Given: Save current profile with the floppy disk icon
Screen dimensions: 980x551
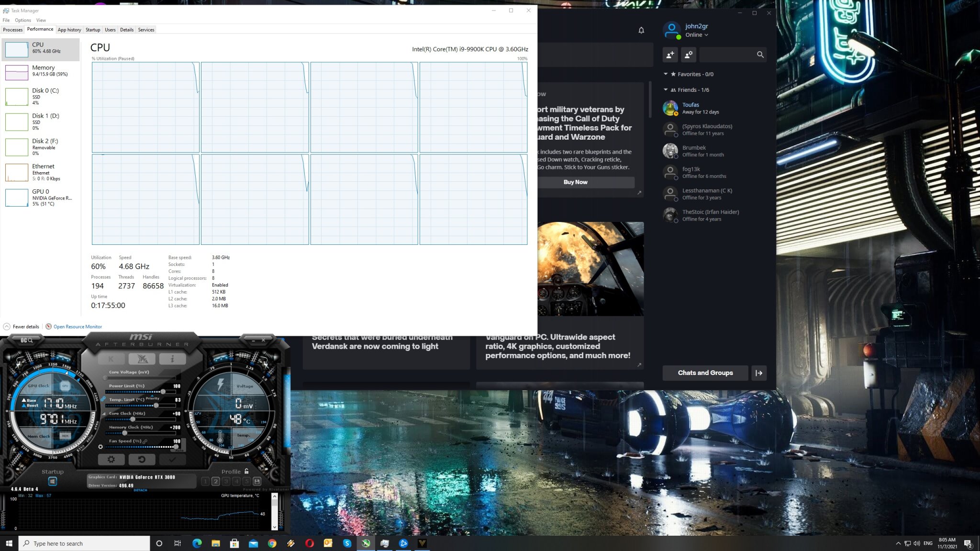Looking at the screenshot, I should (x=257, y=481).
